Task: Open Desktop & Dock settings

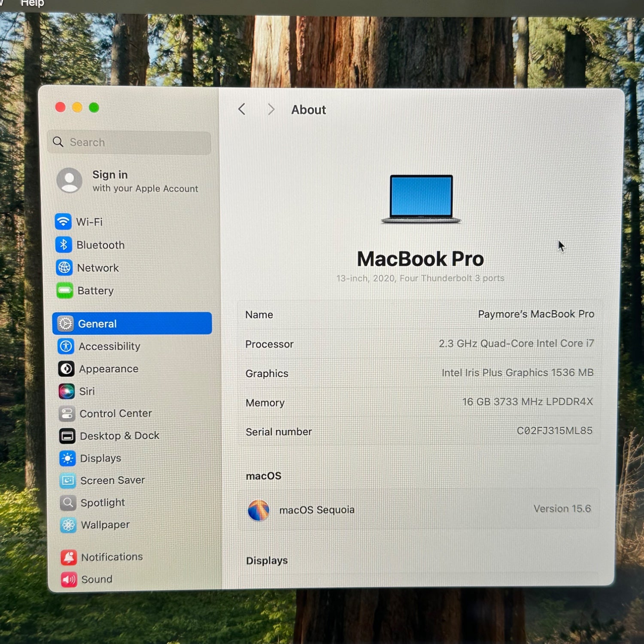Action: pos(119,436)
